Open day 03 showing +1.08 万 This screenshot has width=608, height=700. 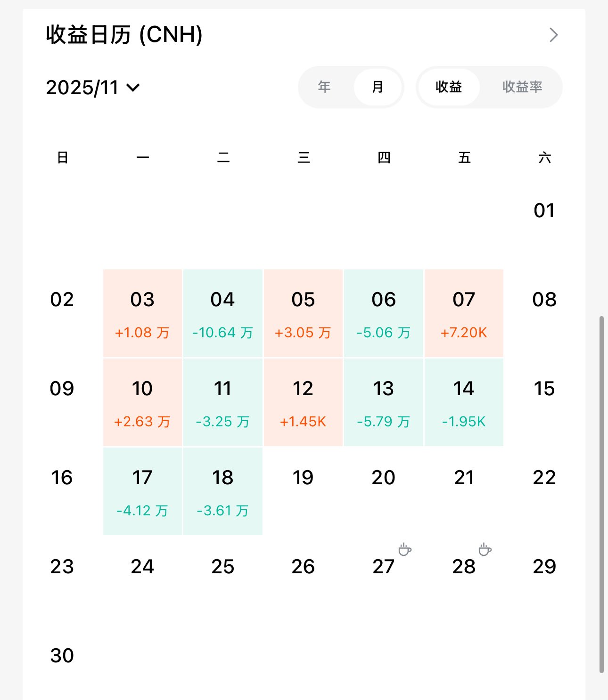(142, 313)
